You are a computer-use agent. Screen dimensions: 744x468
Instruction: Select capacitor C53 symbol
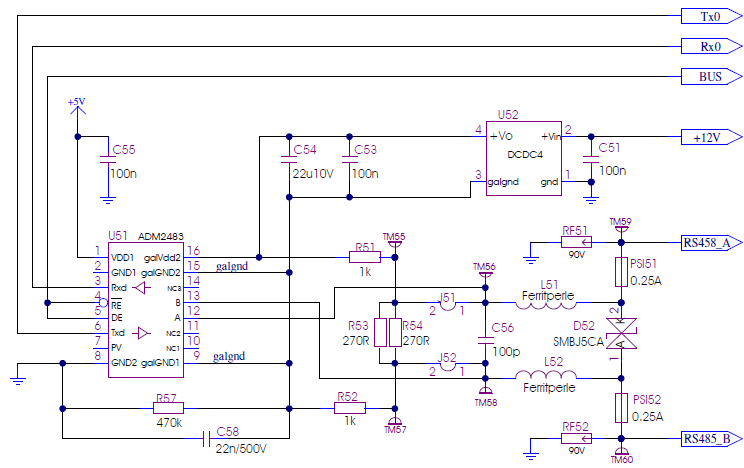click(349, 159)
